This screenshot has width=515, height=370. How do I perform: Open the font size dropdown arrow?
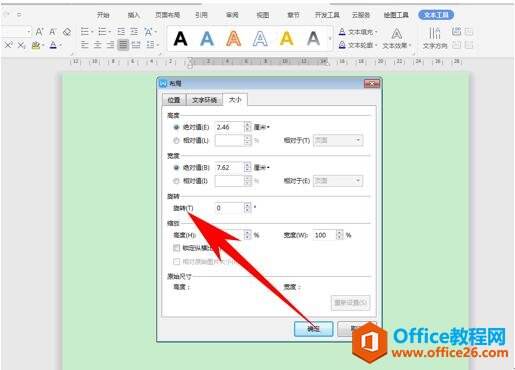(x=29, y=32)
